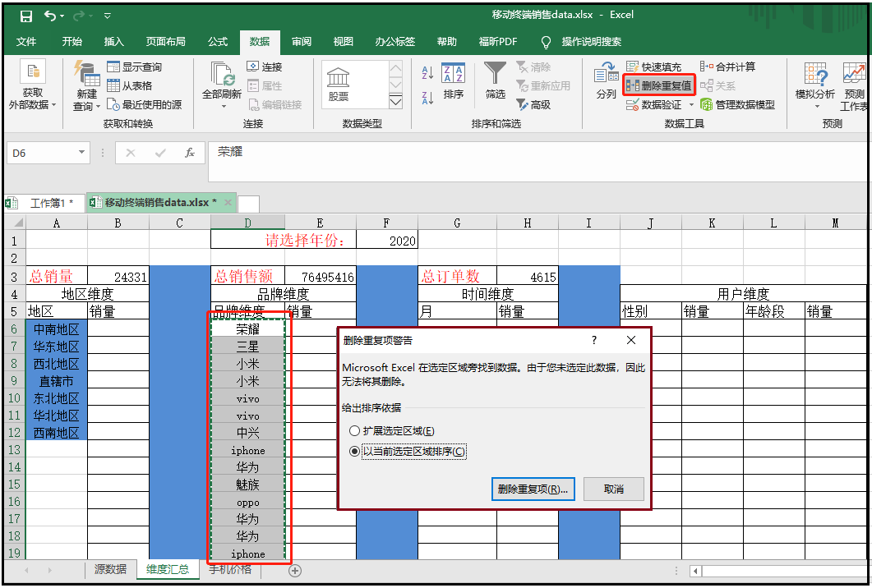
Task: Click the cell containing oppo
Action: (x=248, y=502)
